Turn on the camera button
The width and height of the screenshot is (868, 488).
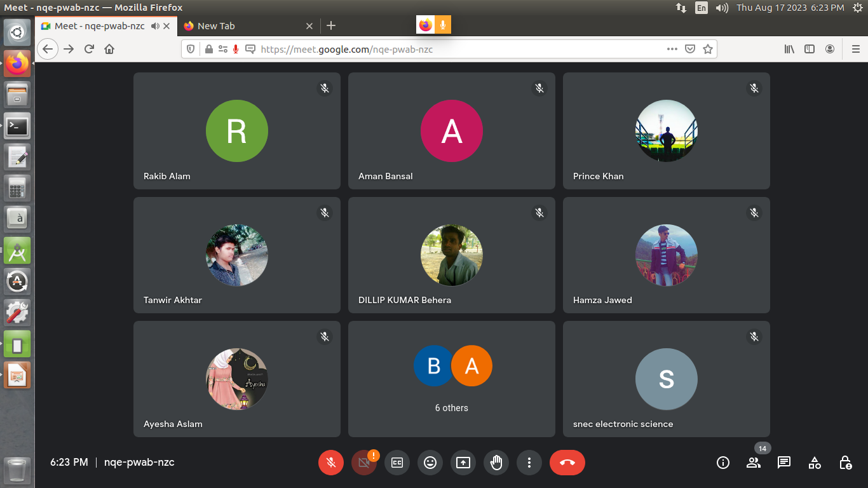[364, 463]
